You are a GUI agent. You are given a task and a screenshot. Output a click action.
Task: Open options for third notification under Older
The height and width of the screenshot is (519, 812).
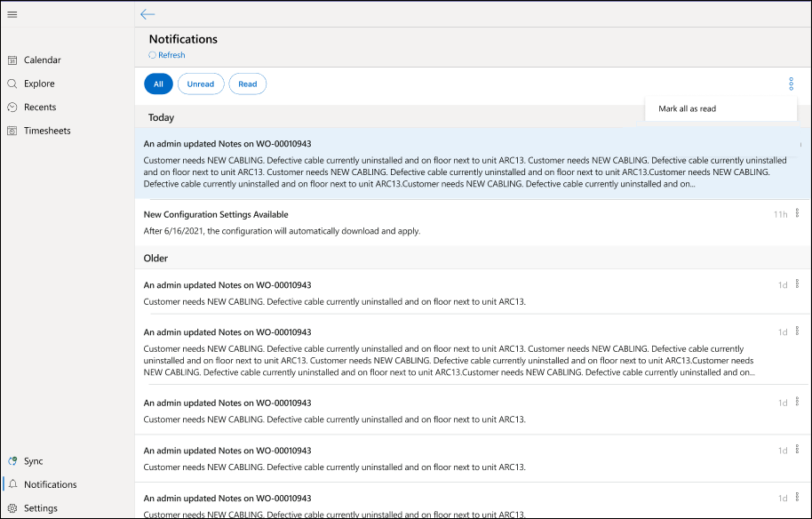pos(797,402)
